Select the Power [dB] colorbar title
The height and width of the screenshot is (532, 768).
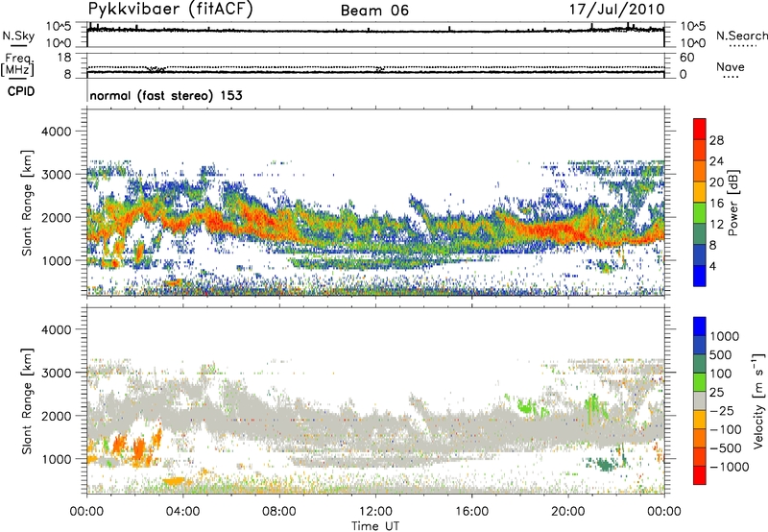pyautogui.click(x=732, y=203)
